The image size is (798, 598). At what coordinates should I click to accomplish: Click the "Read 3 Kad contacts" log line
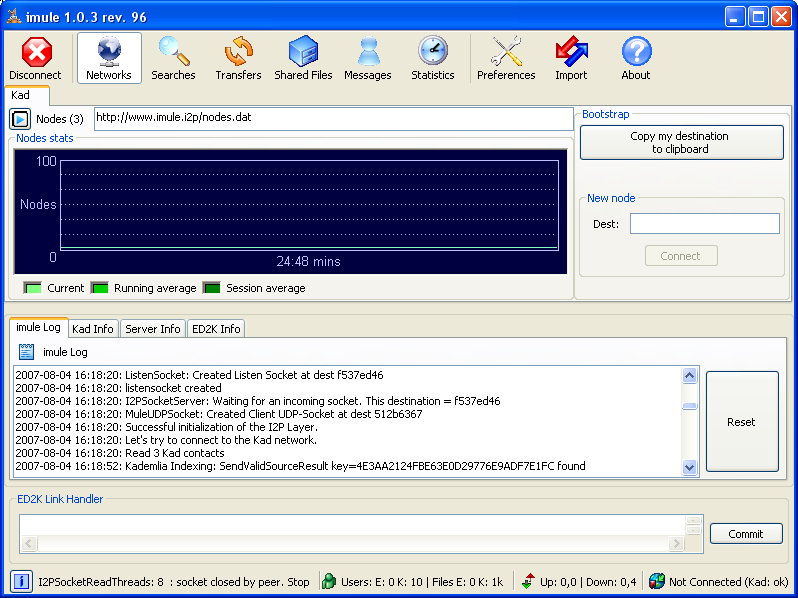pyautogui.click(x=120, y=453)
